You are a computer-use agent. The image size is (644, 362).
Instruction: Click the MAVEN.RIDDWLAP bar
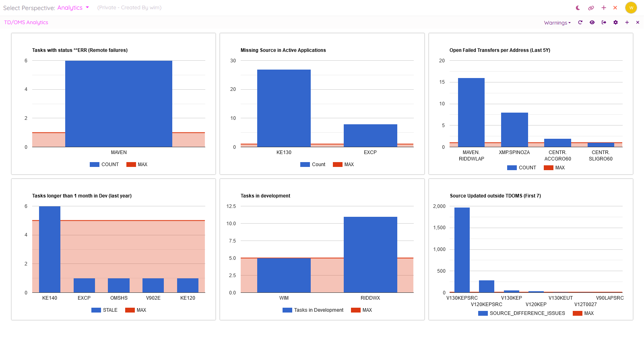tap(471, 113)
